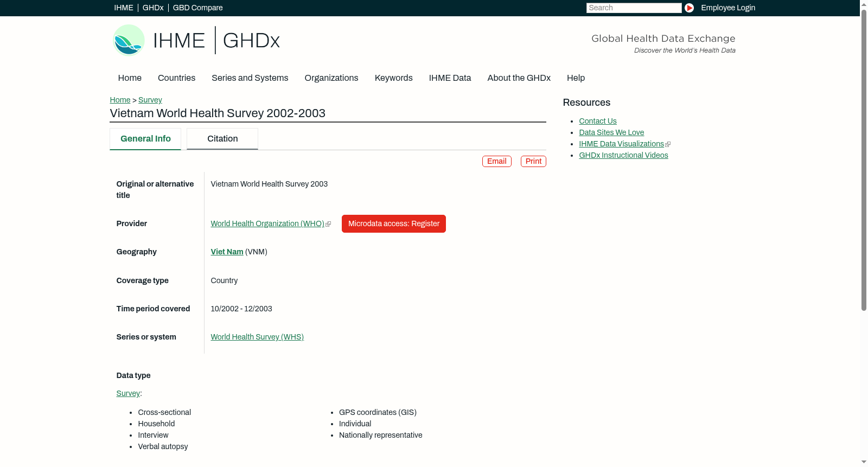Click the scrollbar down arrow

[x=864, y=463]
